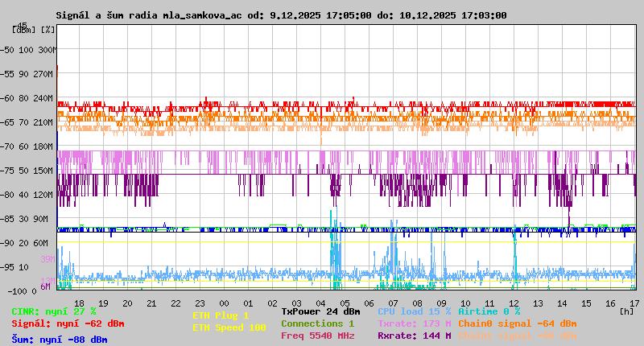Image resolution: width=644 pixels, height=346 pixels.
Task: Select the 18 hour tick label
Action: [x=79, y=303]
